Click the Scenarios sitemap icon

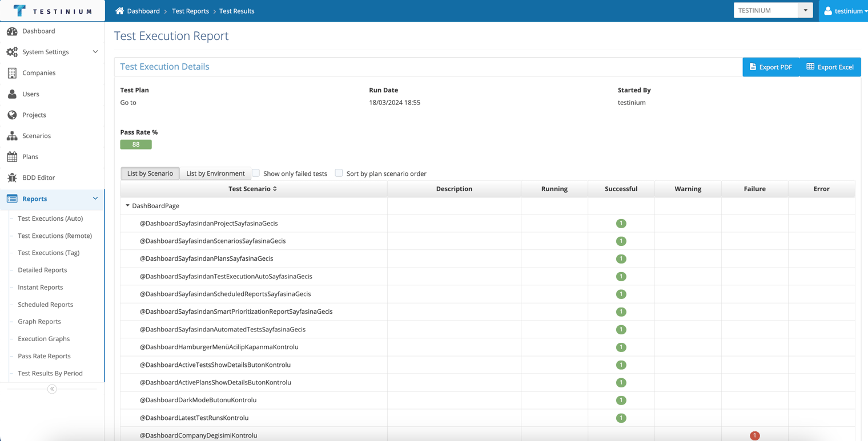coord(12,136)
